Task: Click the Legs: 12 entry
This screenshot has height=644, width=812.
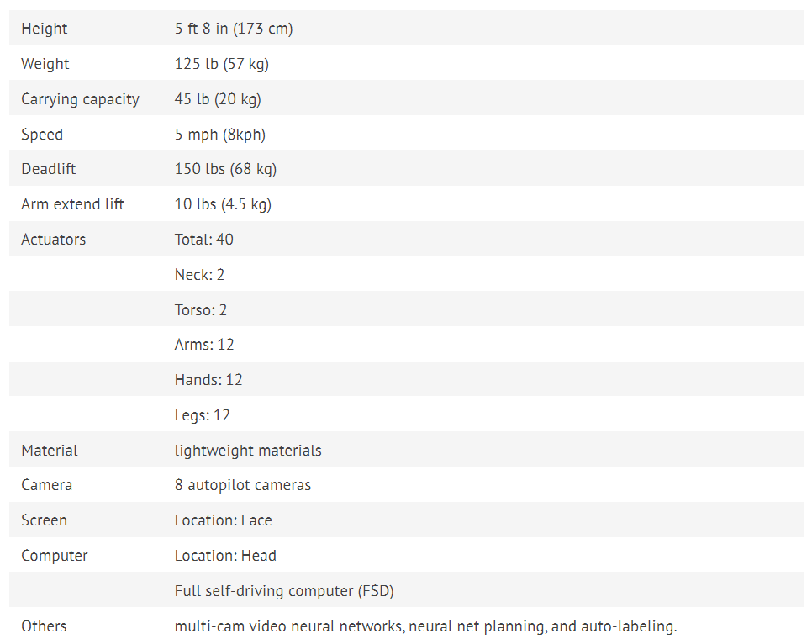Action: [202, 415]
